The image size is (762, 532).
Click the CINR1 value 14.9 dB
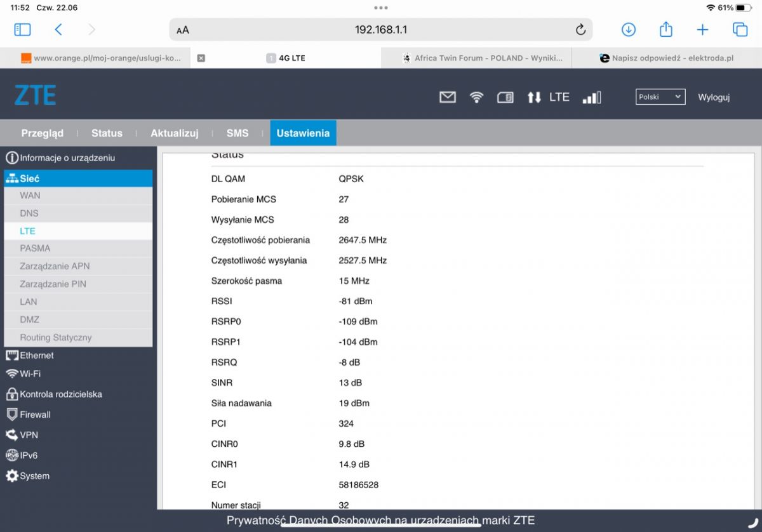pos(354,465)
